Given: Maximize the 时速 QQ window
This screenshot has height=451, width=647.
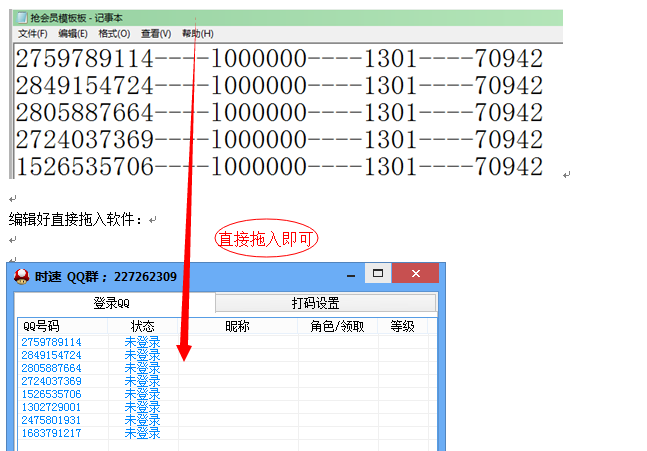Looking at the screenshot, I should (x=378, y=274).
